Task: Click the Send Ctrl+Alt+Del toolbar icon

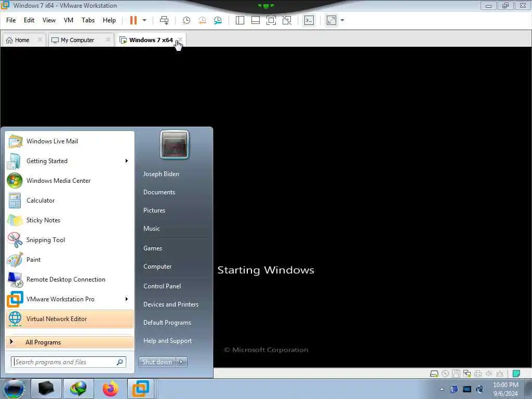Action: (164, 20)
